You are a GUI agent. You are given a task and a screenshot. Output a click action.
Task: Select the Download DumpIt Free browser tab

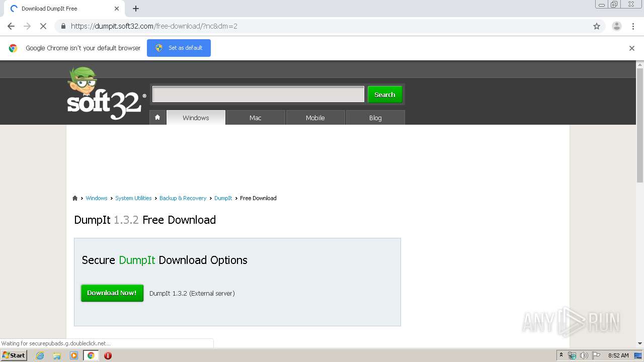[x=64, y=9]
